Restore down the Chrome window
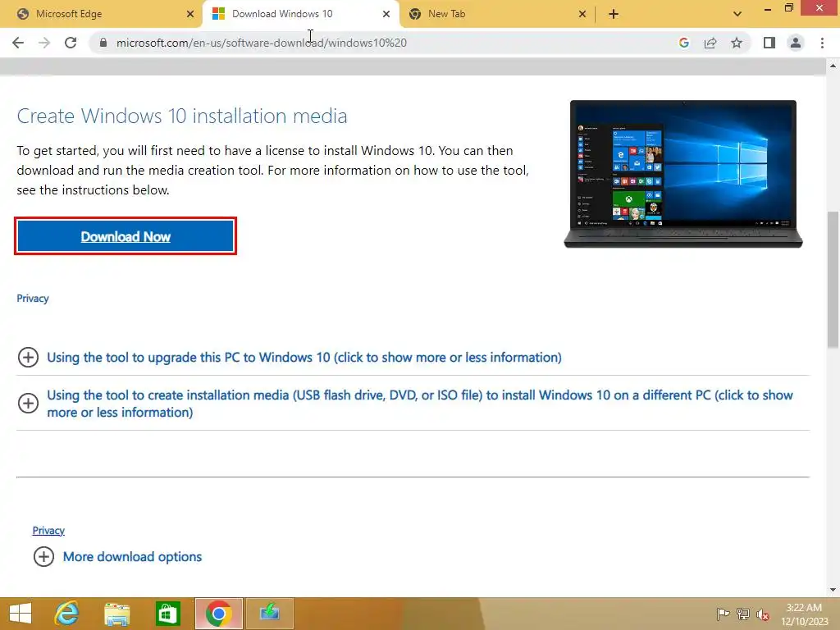840x630 pixels. (788, 8)
